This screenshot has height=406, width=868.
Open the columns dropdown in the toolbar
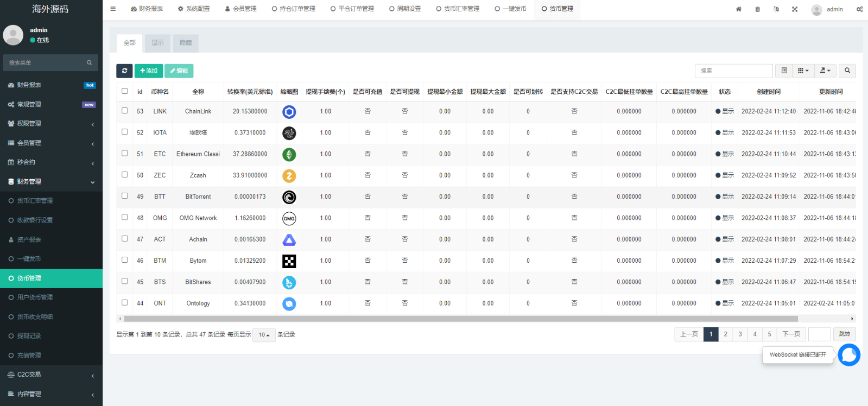pos(803,71)
